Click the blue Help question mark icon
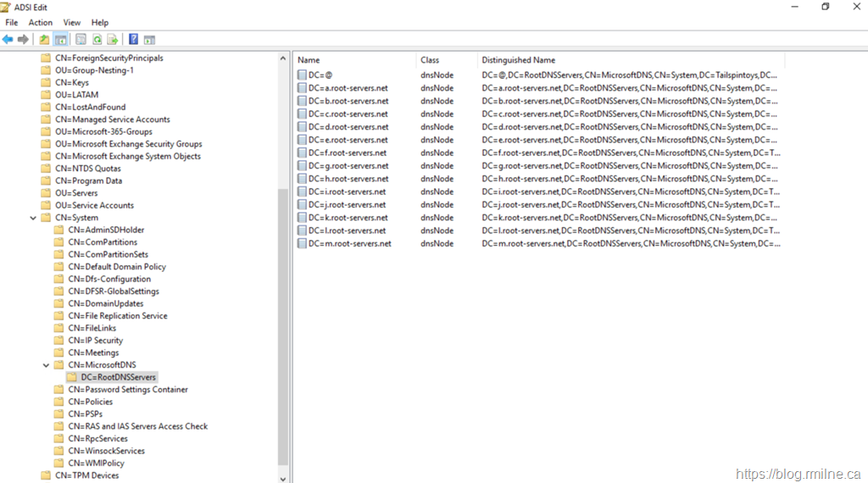Image resolution: width=868 pixels, height=483 pixels. tap(134, 39)
